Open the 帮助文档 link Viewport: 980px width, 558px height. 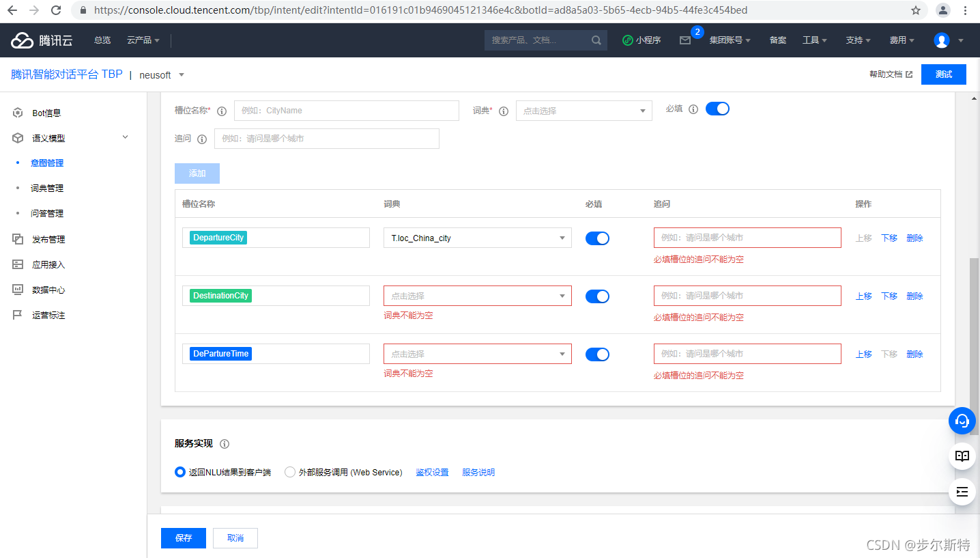click(x=891, y=74)
